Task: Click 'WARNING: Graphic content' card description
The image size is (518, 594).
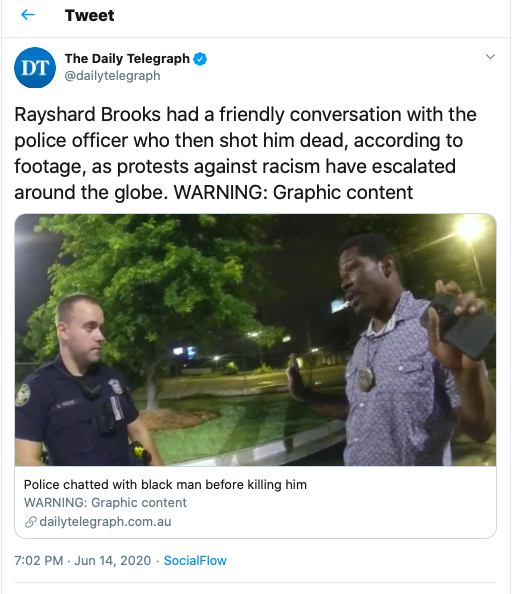Action: point(105,503)
